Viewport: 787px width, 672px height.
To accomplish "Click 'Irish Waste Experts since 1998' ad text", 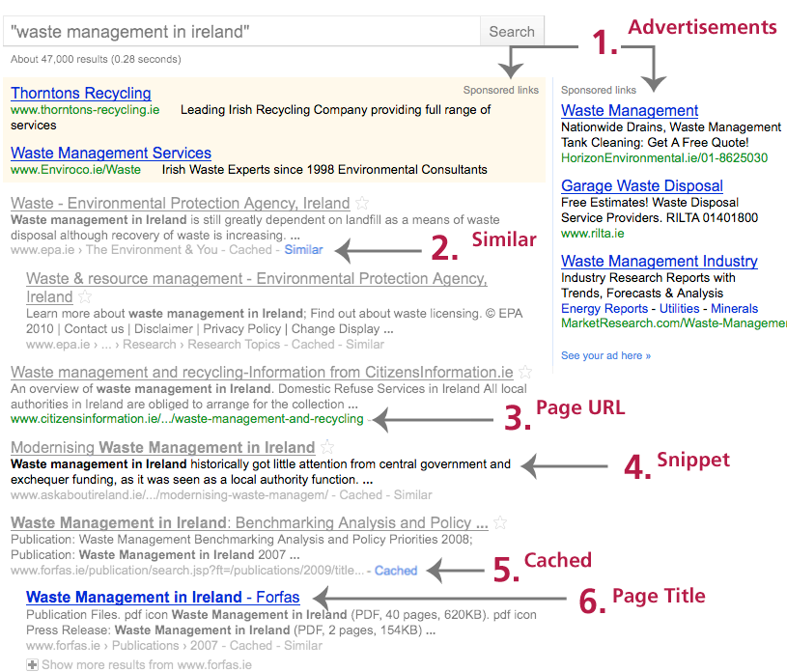I will 324,169.
